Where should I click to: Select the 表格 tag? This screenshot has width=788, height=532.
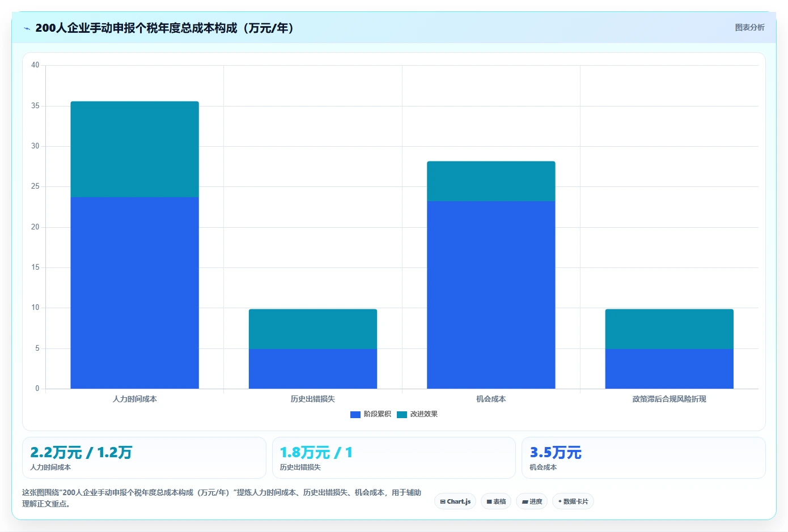pos(496,501)
